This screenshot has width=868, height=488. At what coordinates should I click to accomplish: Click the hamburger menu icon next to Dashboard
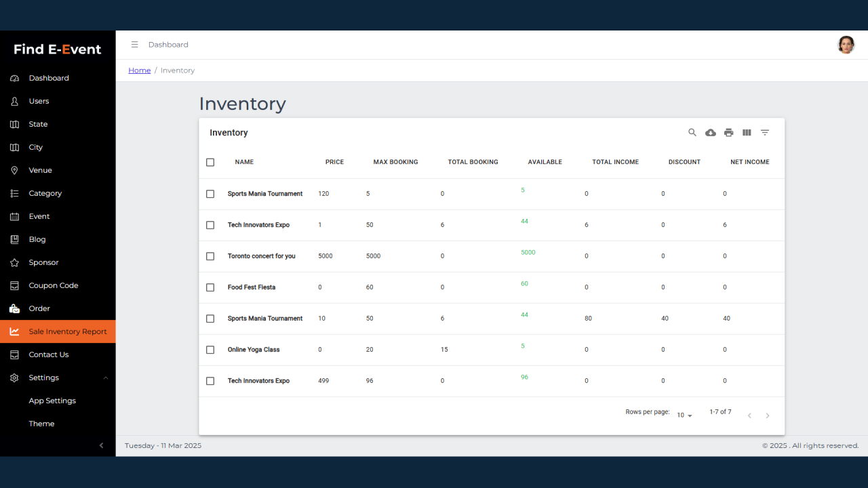pyautogui.click(x=134, y=44)
